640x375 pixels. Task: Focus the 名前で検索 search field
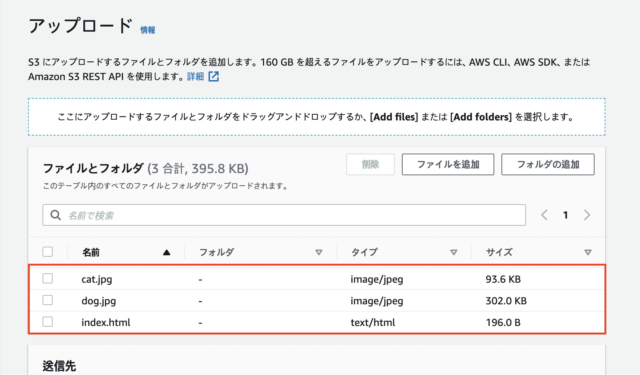(x=284, y=215)
